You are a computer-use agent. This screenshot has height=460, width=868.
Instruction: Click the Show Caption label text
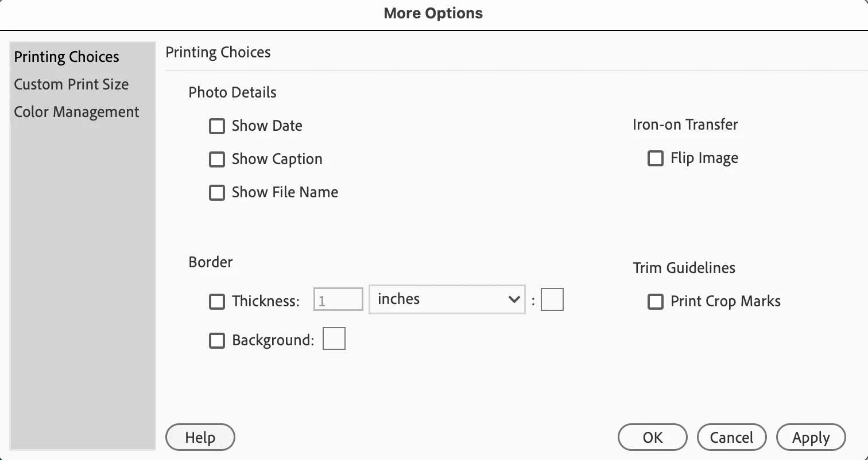(277, 159)
